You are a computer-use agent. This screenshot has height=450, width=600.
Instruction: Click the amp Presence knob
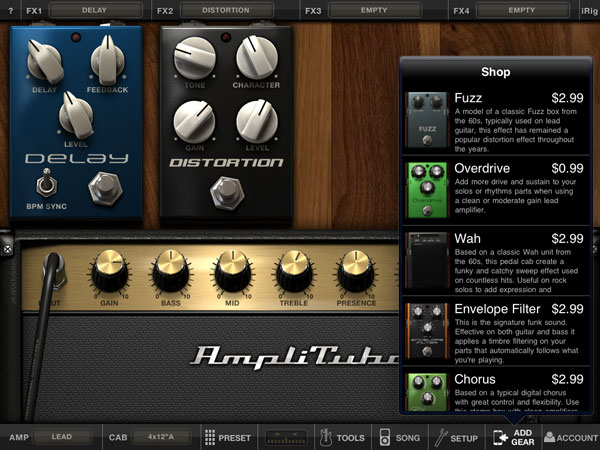tap(355, 271)
